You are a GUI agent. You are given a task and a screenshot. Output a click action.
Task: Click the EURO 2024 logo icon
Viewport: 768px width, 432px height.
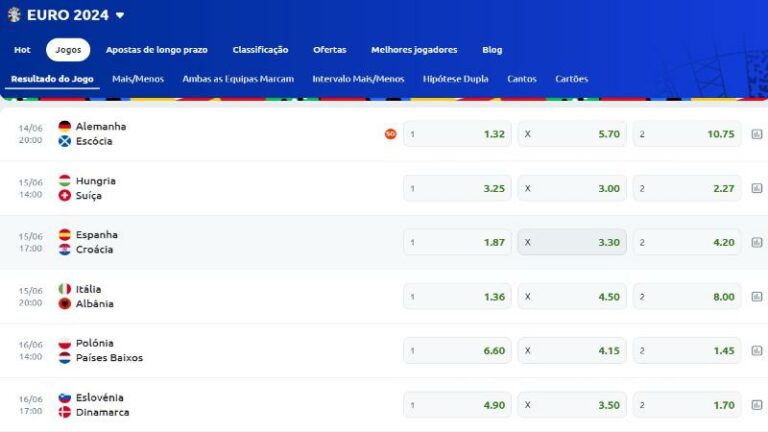point(14,15)
